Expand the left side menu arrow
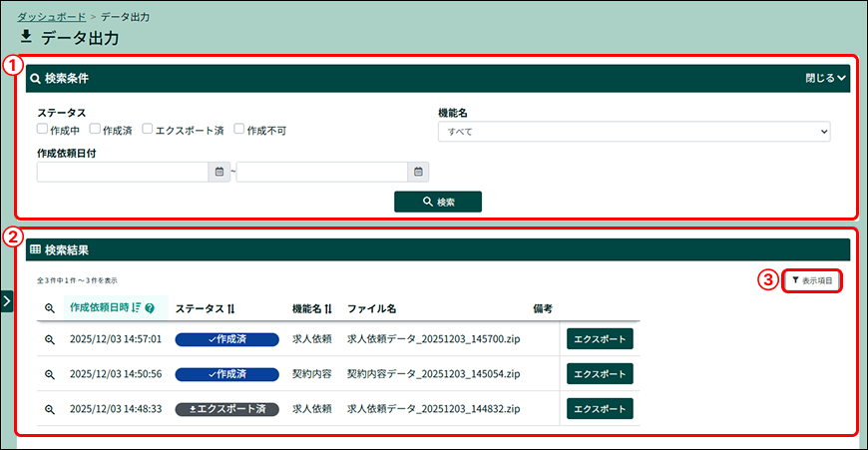The height and width of the screenshot is (450, 868). coord(7,301)
